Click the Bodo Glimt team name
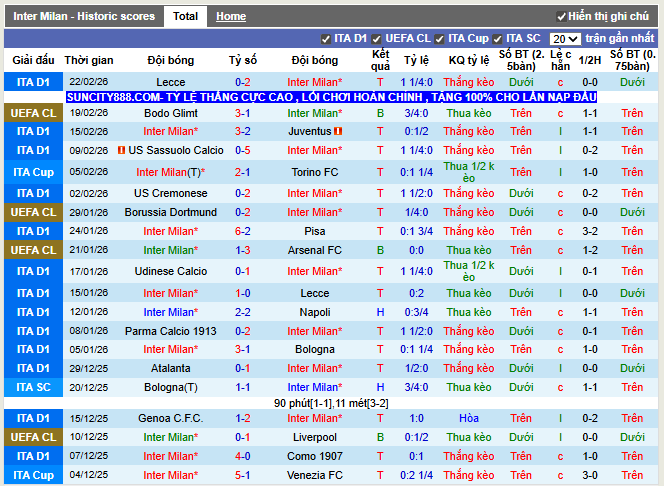The height and width of the screenshot is (486, 665). [x=171, y=113]
